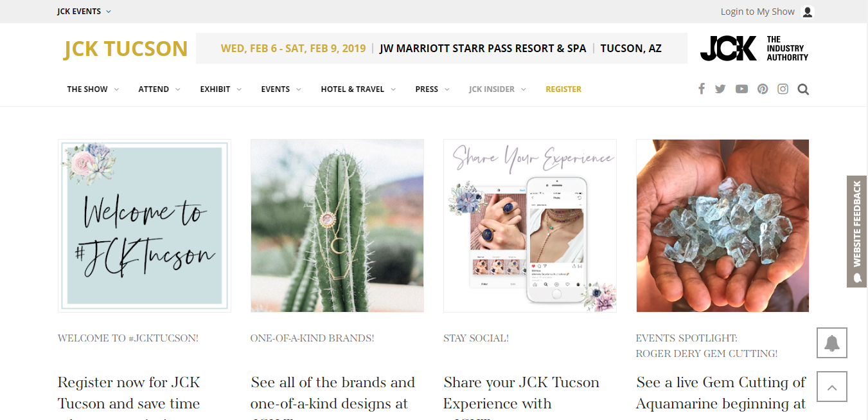Expand The Show menu
This screenshot has height=420, width=868.
pos(93,89)
